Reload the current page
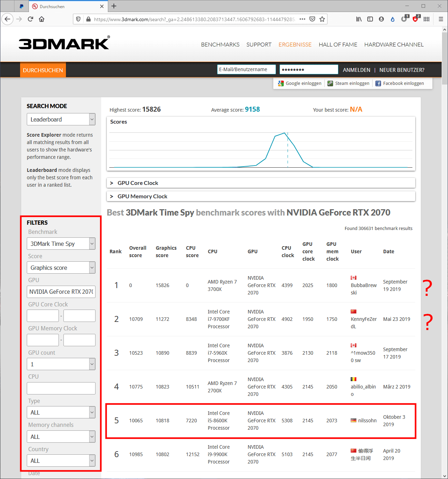448x479 pixels. click(x=30, y=19)
